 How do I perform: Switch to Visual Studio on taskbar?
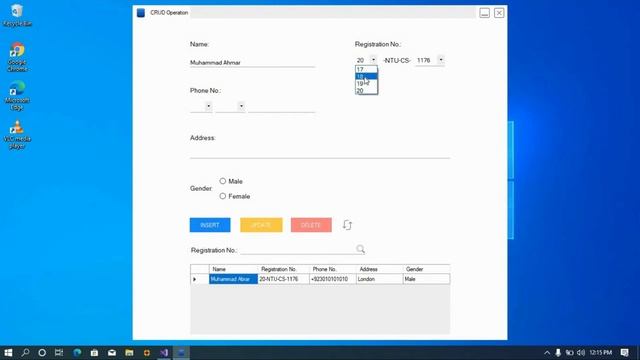pos(164,353)
